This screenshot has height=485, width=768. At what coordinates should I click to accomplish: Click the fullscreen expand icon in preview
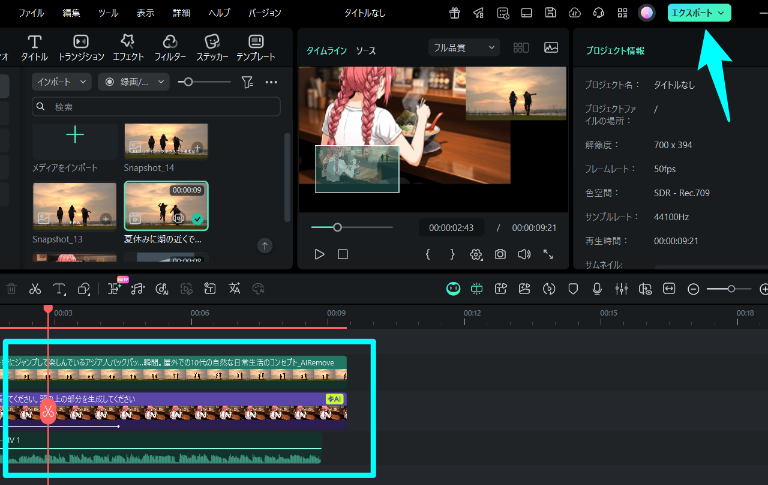coord(548,254)
